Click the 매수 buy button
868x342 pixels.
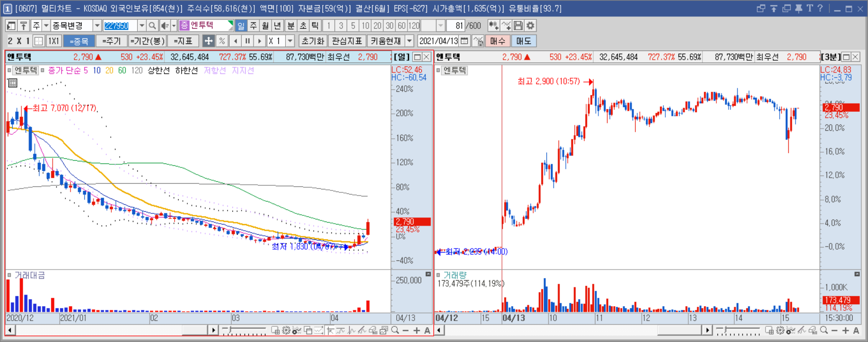(x=497, y=41)
